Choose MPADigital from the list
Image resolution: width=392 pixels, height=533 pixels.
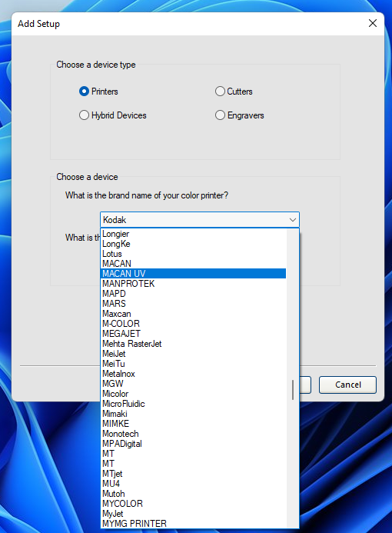(193, 444)
